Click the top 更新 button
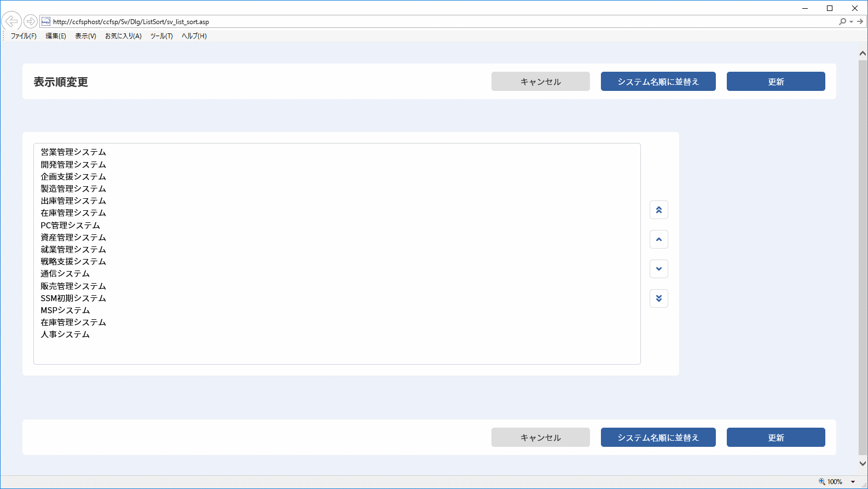 tap(776, 82)
